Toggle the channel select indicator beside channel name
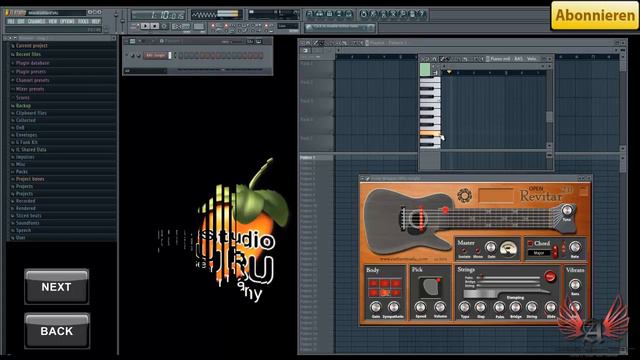The height and width of the screenshot is (360, 640). tap(175, 56)
